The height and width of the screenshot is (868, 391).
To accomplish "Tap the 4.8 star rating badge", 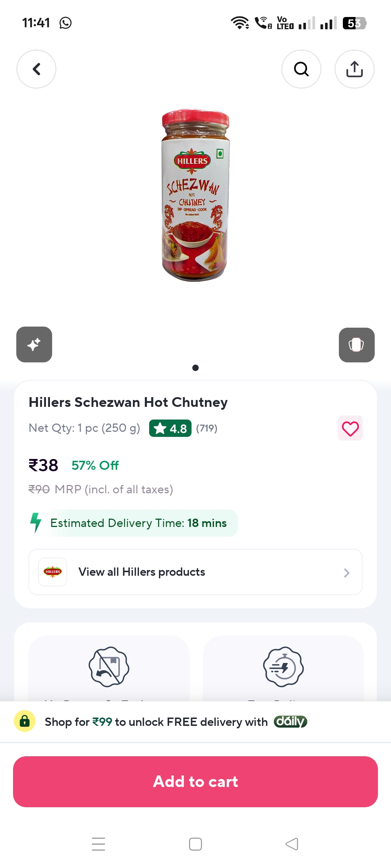I will [170, 429].
